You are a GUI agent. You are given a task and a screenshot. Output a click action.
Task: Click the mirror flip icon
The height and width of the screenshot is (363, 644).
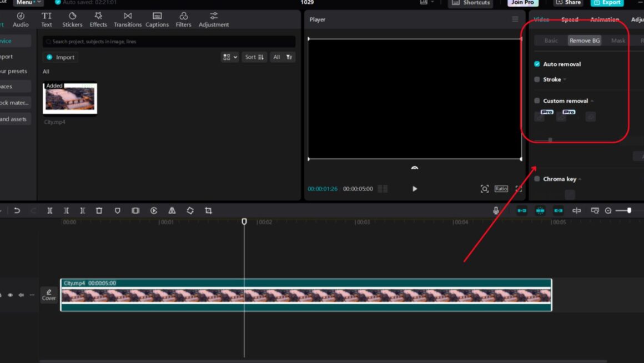172,211
